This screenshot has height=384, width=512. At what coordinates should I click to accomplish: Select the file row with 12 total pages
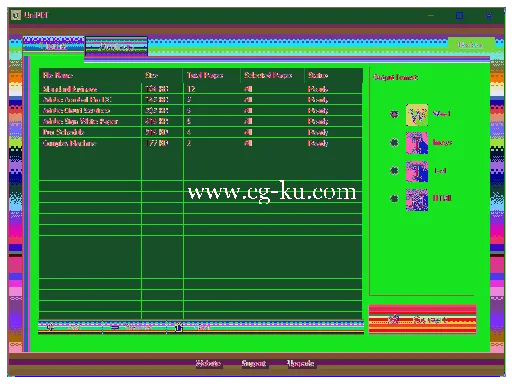point(201,89)
